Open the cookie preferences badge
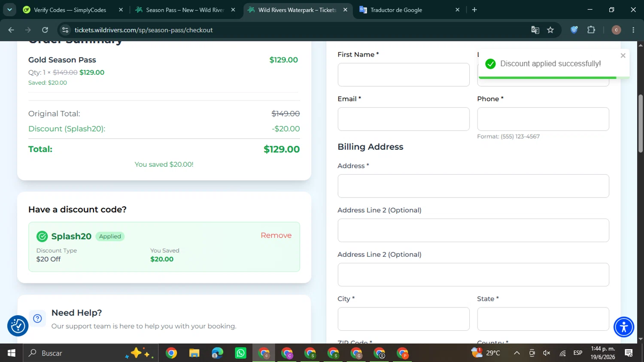 (18, 326)
